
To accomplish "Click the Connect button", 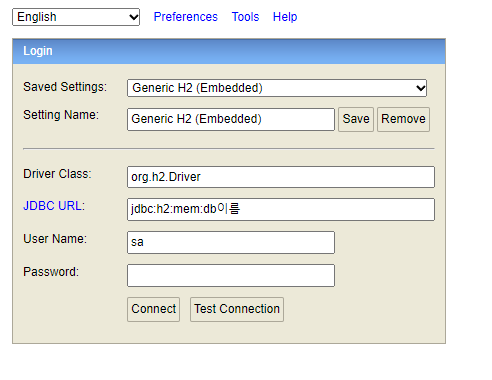I will pos(153,309).
